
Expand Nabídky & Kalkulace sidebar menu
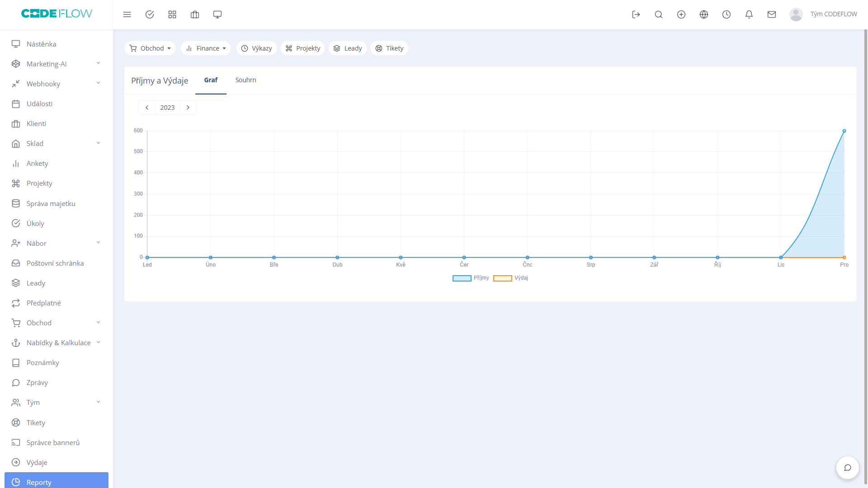57,343
